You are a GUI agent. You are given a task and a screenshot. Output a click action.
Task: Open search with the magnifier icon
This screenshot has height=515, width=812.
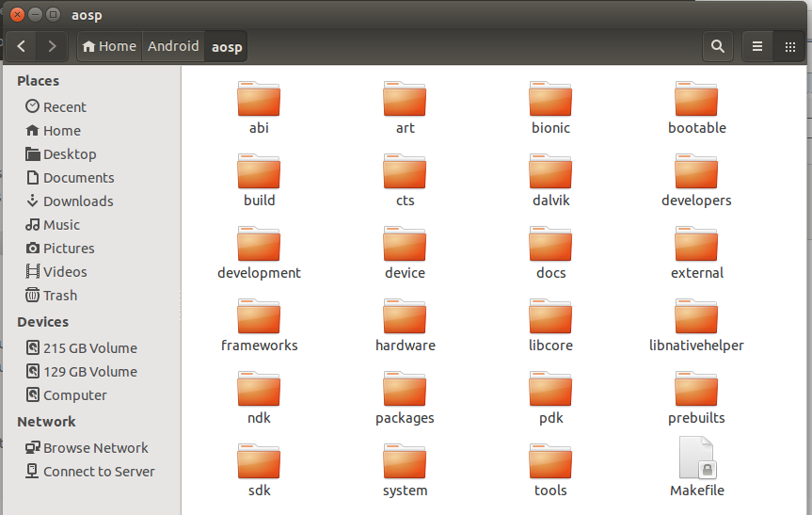717,47
